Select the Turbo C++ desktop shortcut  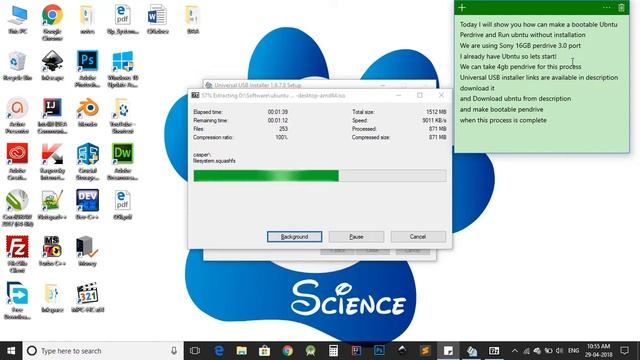[52, 251]
